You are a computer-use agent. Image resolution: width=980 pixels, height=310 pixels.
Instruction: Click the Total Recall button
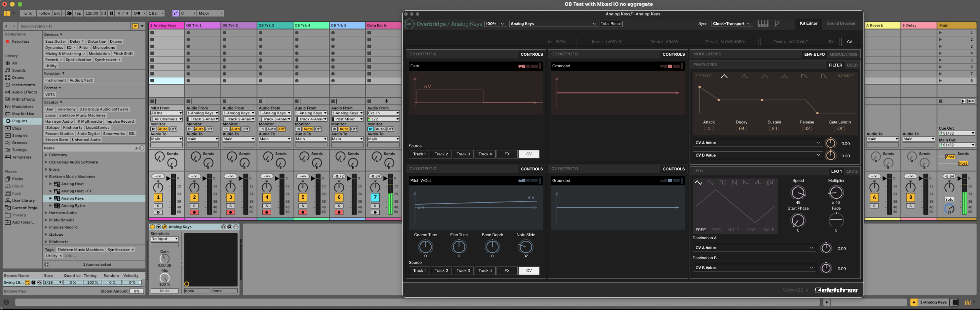(611, 24)
